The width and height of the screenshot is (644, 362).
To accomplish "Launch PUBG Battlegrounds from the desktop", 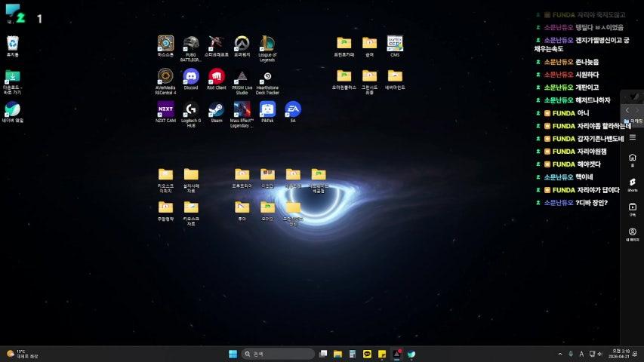I will [191, 43].
